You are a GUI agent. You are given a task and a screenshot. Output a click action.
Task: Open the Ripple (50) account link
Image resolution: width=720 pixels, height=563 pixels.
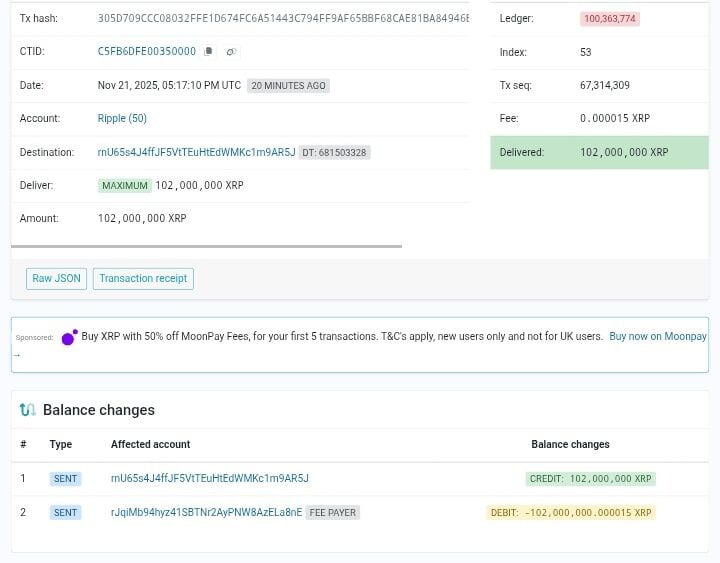tap(122, 118)
